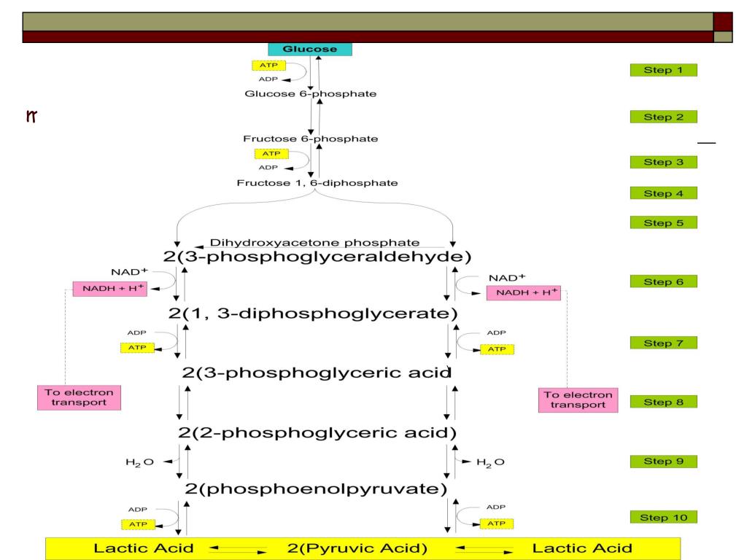
Task: Select the left pink NADH + H+ box
Action: click(110, 289)
